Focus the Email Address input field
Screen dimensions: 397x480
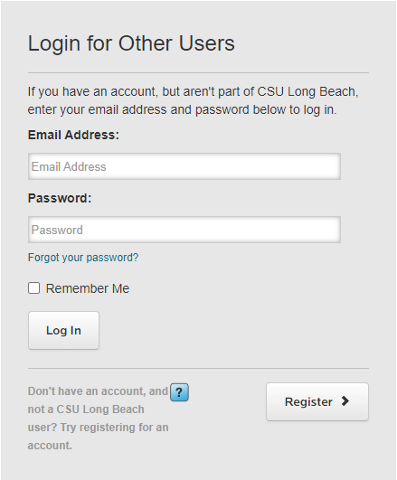[184, 166]
